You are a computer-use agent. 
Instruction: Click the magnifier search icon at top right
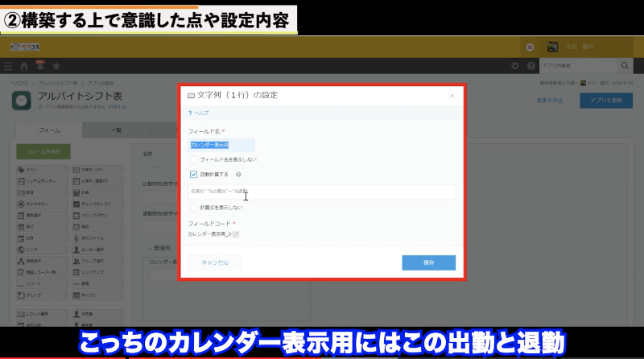[625, 65]
